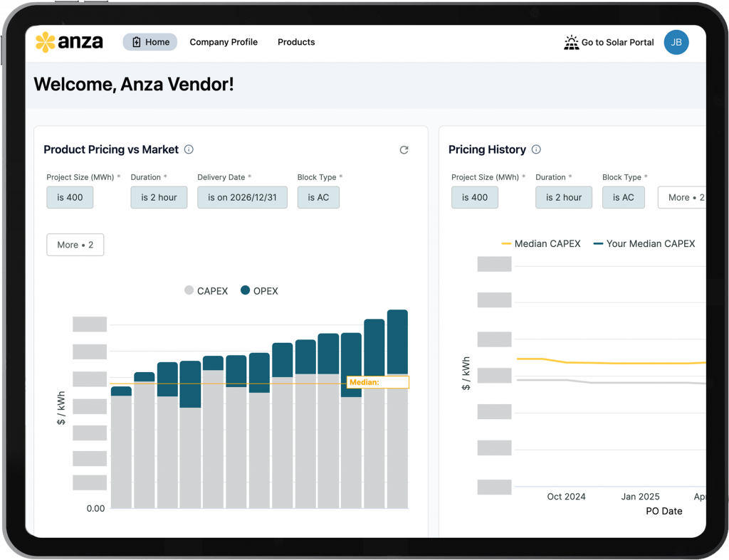Open 'is AC' block type filter in Product Pricing
Image resolution: width=729 pixels, height=560 pixels.
pos(318,197)
